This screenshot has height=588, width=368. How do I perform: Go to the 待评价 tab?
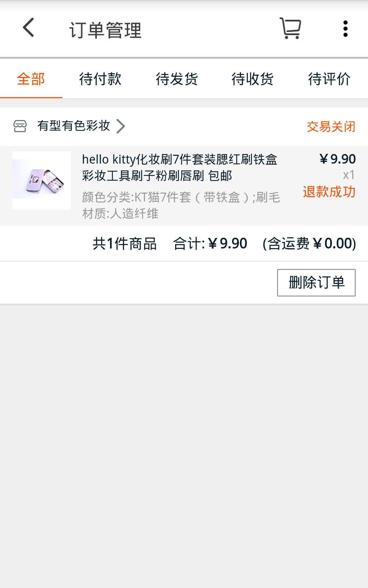coord(329,79)
